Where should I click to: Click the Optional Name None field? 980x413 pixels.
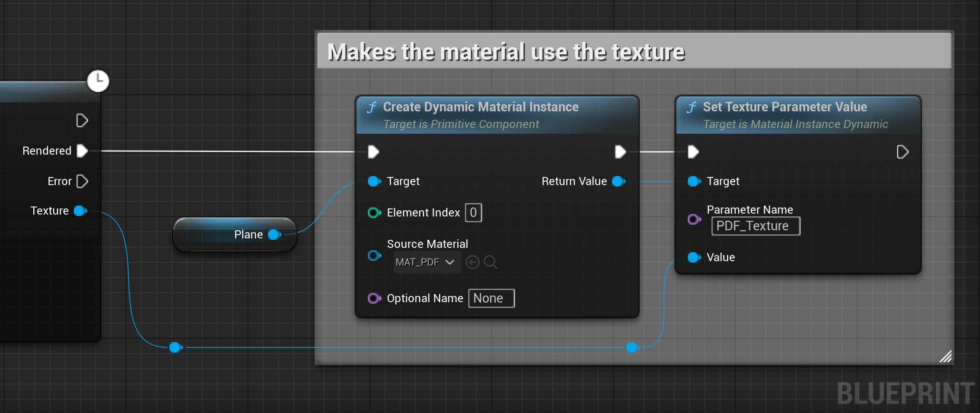click(x=491, y=298)
